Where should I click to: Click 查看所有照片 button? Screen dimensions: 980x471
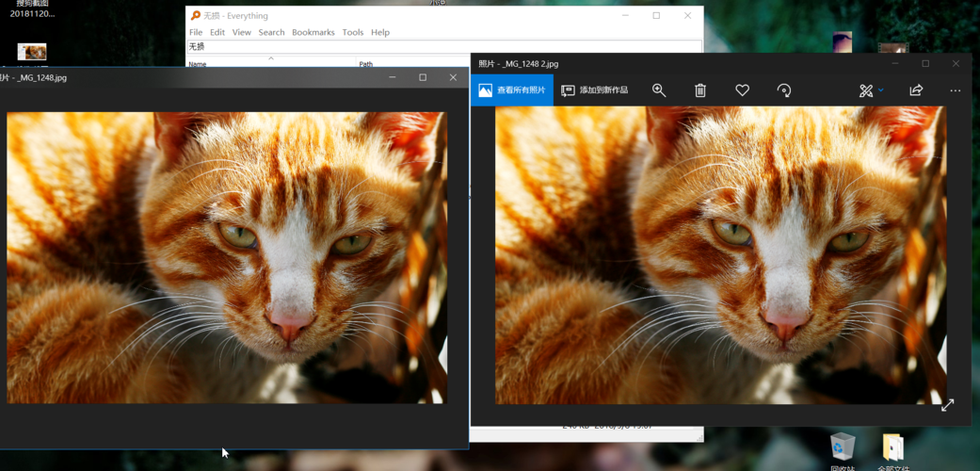pyautogui.click(x=512, y=90)
